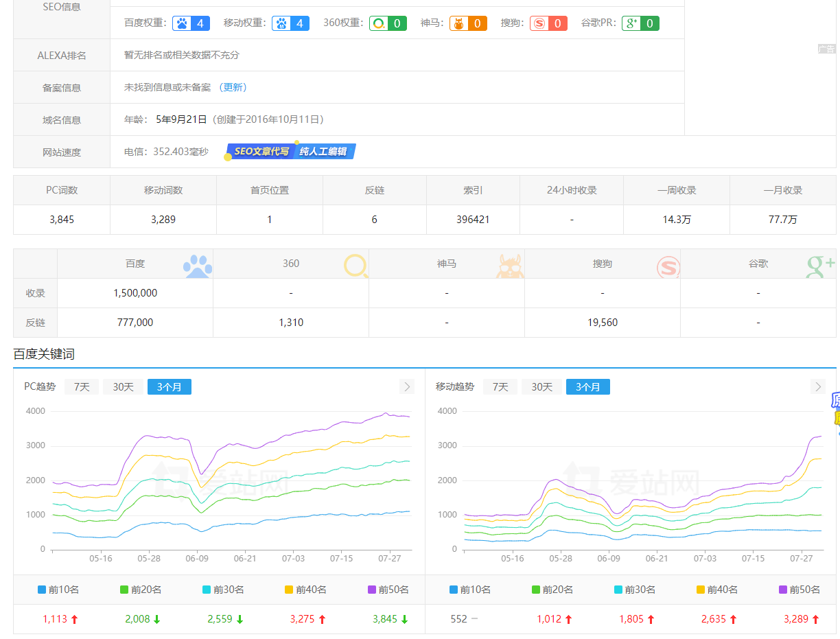
Task: Click 索引 value 396421
Action: (x=473, y=220)
